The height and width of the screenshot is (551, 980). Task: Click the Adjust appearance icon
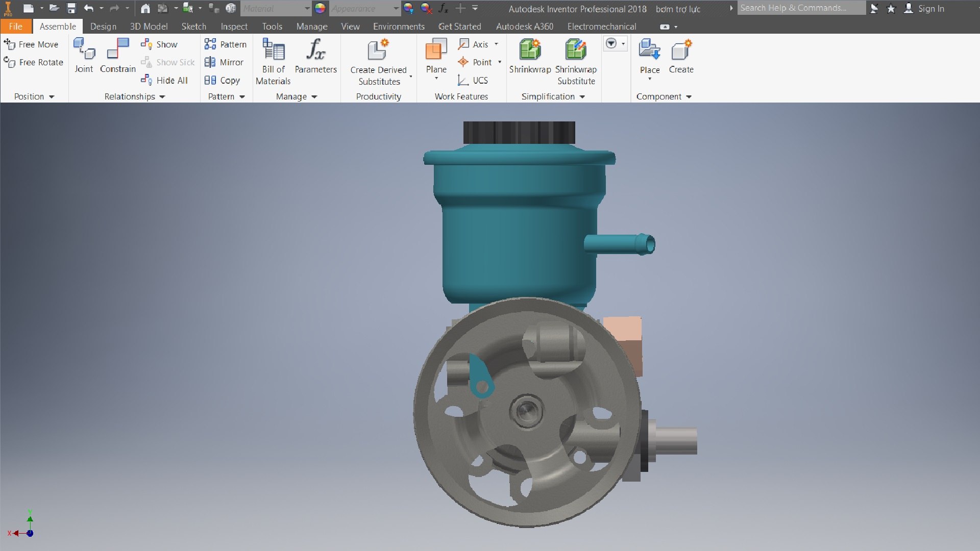click(x=408, y=8)
